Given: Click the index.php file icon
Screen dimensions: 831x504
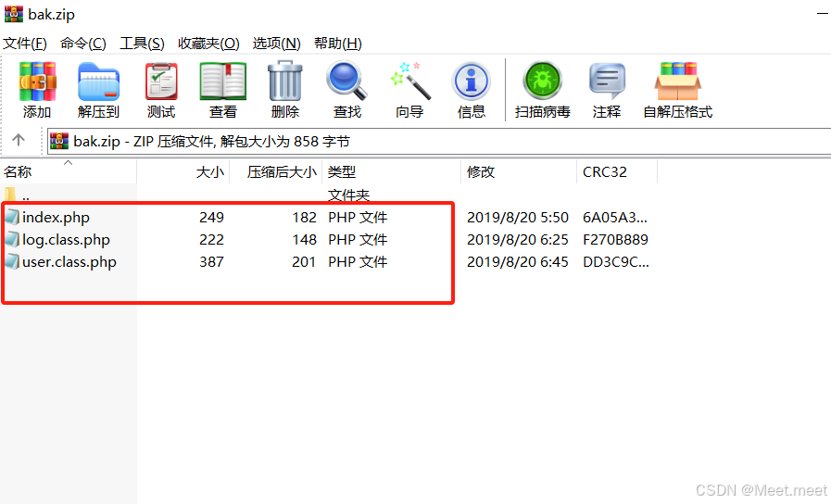Looking at the screenshot, I should click(x=12, y=217).
